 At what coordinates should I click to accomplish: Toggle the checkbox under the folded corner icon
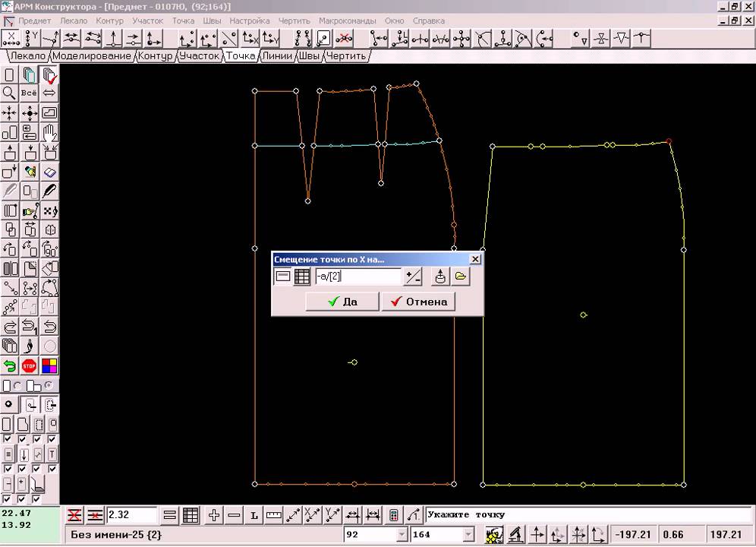coord(36,498)
